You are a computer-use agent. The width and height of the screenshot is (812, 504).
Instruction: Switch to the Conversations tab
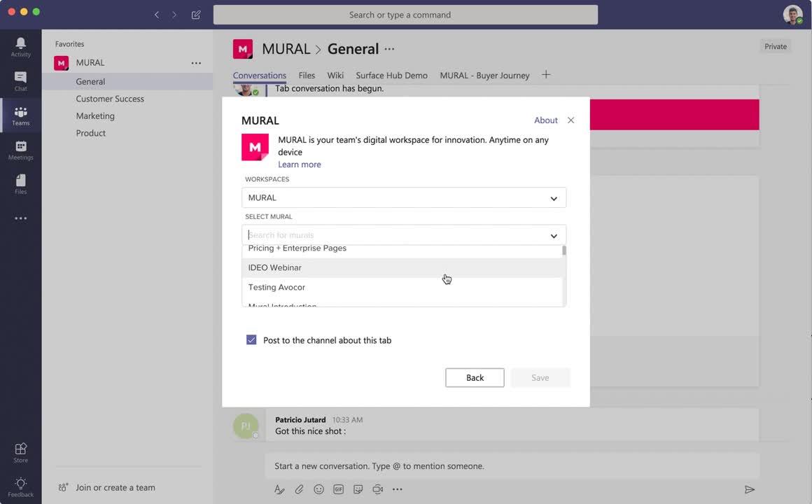coord(260,76)
